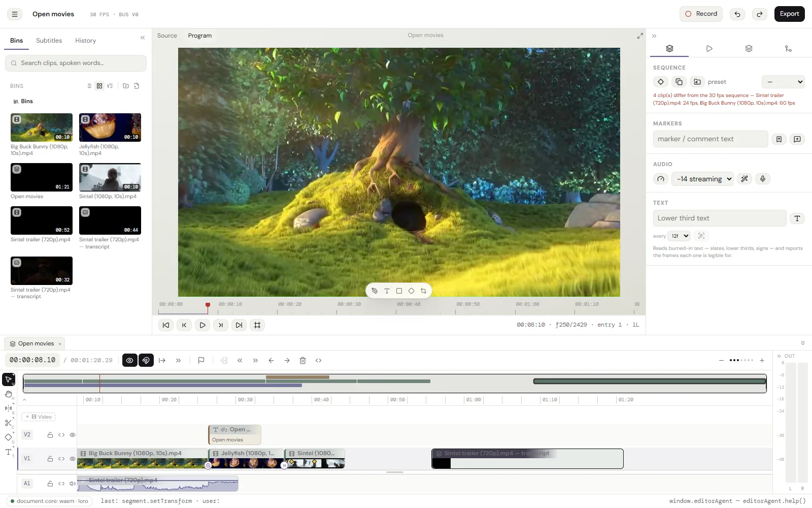Viewport: 812px width, 508px height.
Task: Toggle the viewer grid overlay
Action: click(257, 325)
